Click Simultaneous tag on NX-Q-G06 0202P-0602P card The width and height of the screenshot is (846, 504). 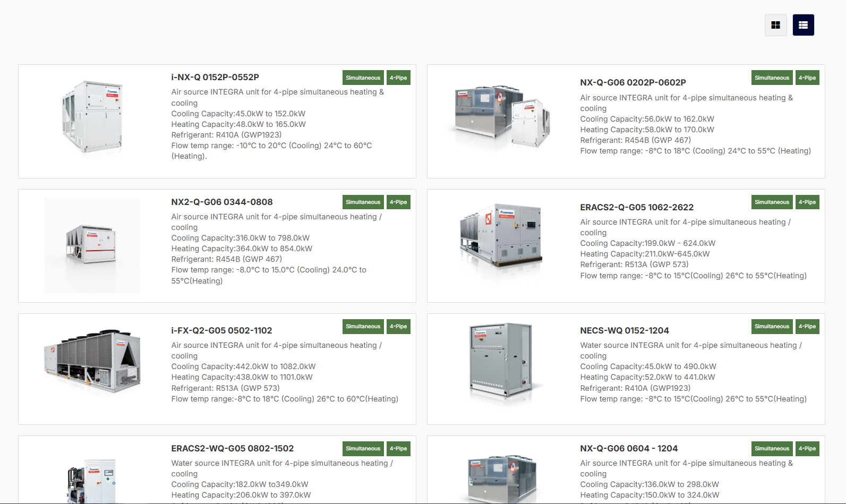pyautogui.click(x=772, y=78)
